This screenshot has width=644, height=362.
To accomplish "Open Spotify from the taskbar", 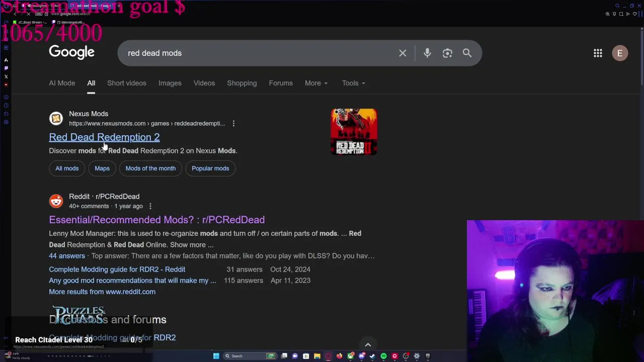I will click(x=383, y=356).
